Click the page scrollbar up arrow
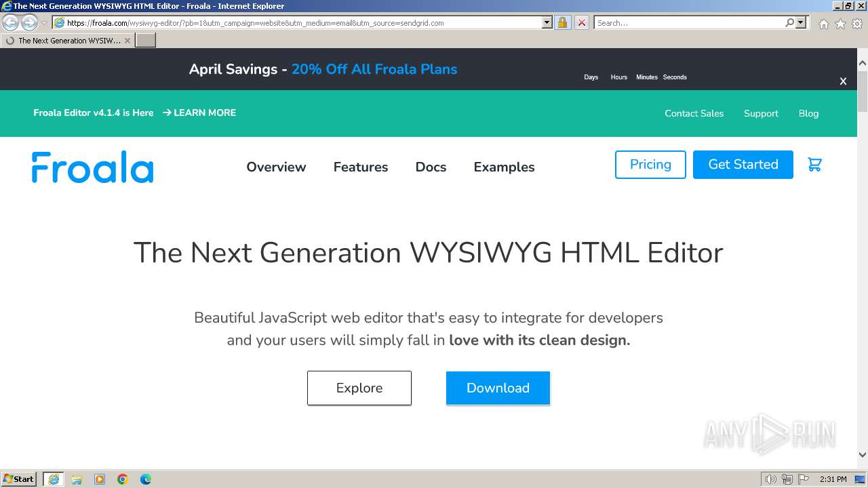The width and height of the screenshot is (868, 488). tap(863, 64)
